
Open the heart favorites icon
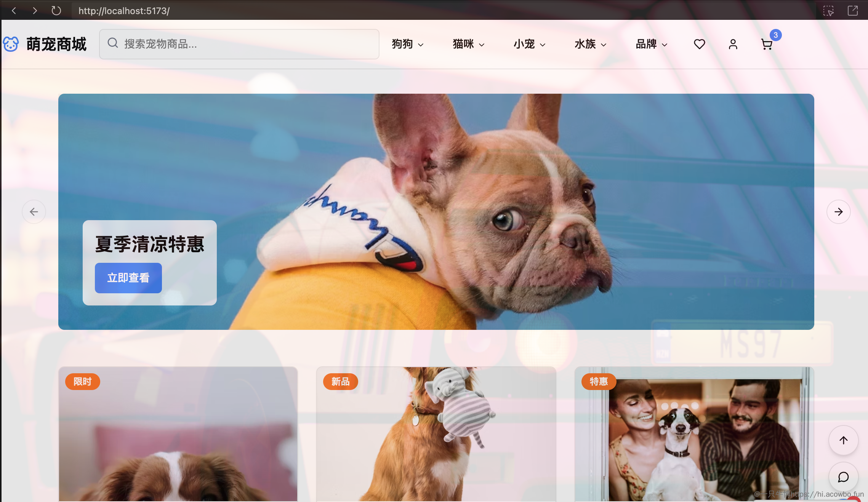pyautogui.click(x=699, y=44)
